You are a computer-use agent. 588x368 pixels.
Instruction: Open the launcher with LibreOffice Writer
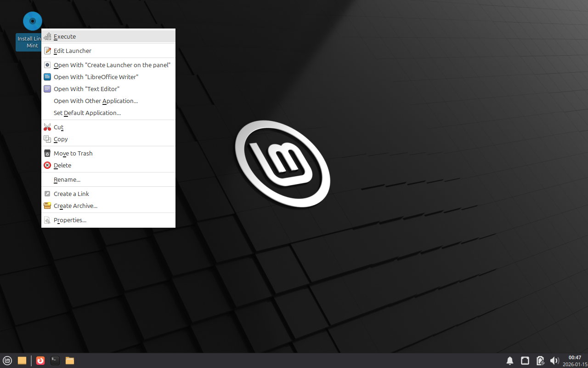click(108, 77)
